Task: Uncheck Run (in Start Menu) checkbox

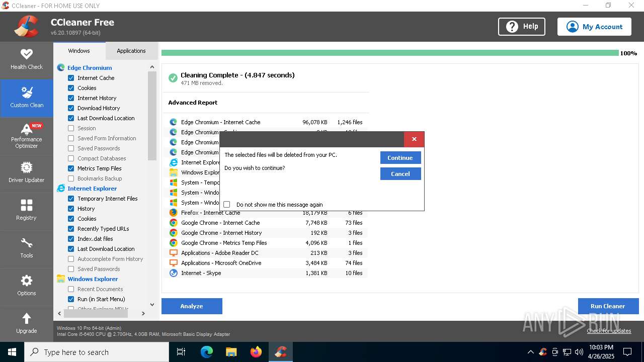Action: 71,299
